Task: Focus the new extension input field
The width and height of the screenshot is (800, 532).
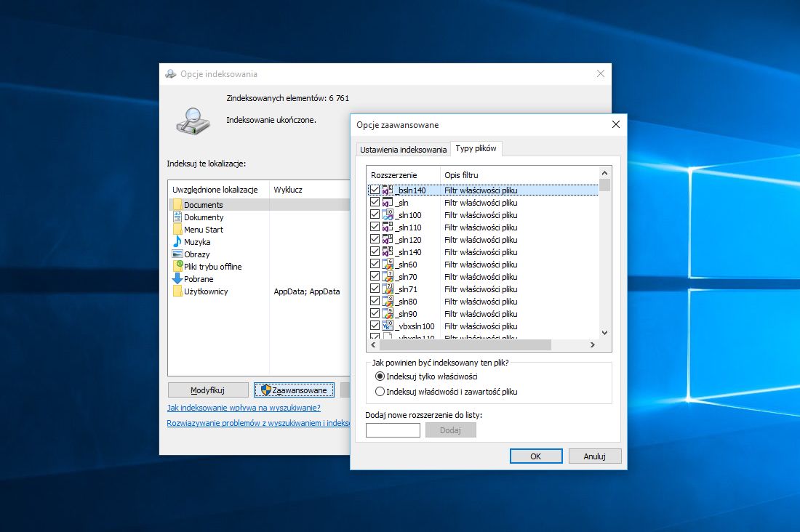Action: coord(393,430)
